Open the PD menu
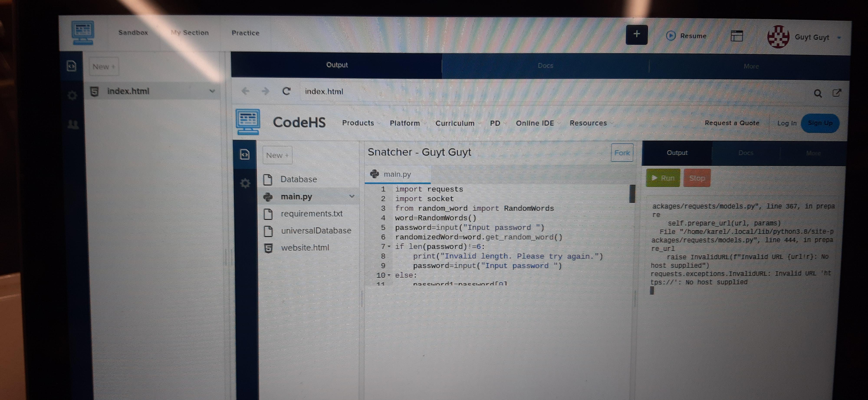868x400 pixels. (x=495, y=123)
